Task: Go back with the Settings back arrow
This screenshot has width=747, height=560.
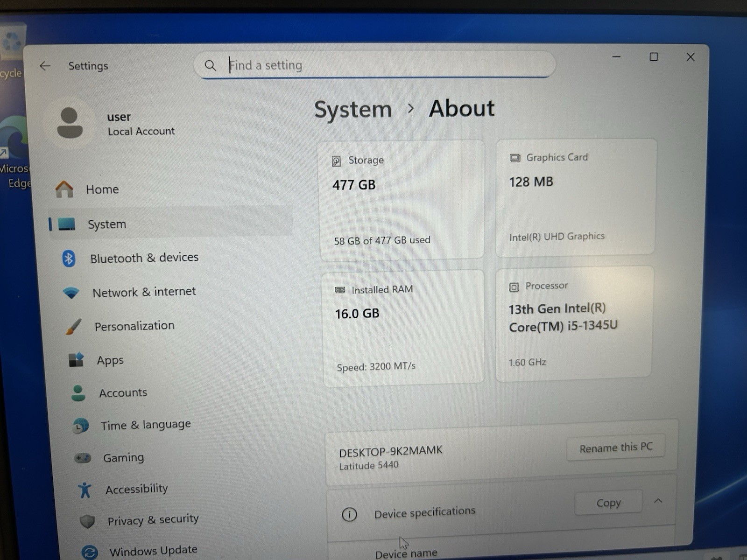Action: point(45,66)
